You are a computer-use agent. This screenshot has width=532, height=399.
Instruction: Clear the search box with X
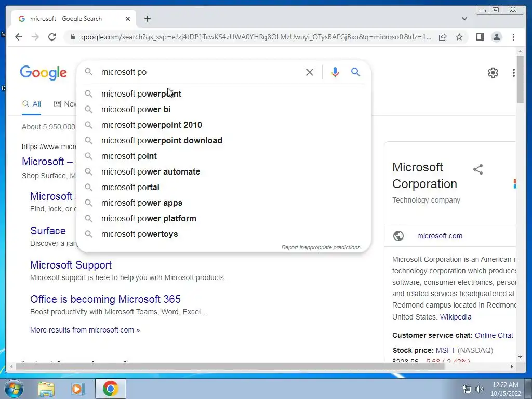pos(310,72)
